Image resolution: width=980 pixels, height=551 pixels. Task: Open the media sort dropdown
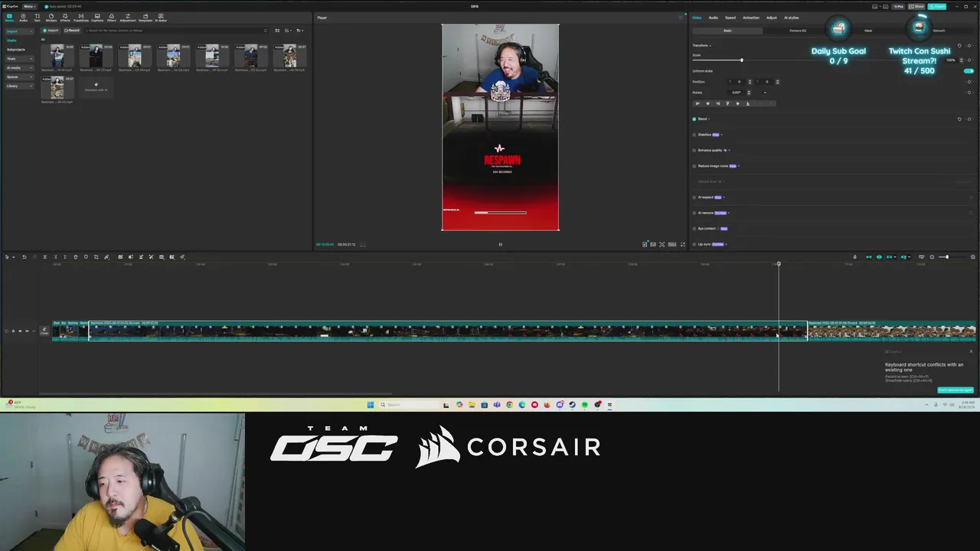[x=288, y=31]
